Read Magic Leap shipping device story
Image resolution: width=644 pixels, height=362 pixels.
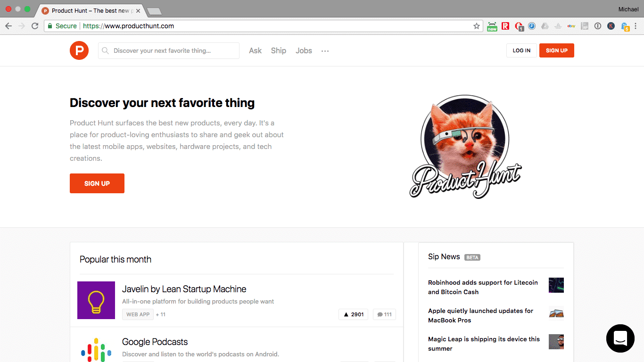484,344
